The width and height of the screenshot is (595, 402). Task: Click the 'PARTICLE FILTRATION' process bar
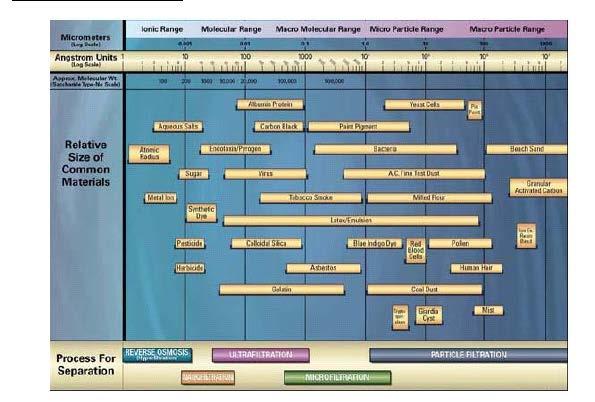click(x=469, y=355)
